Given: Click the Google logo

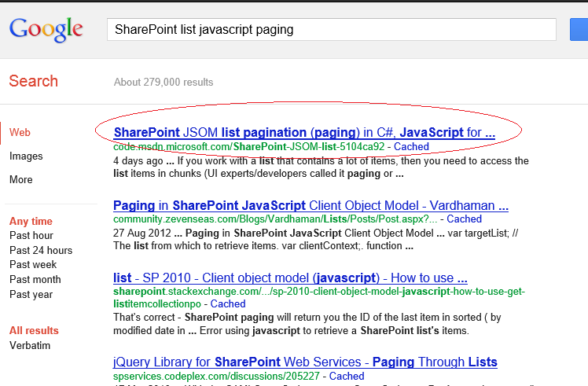Looking at the screenshot, I should 46,30.
